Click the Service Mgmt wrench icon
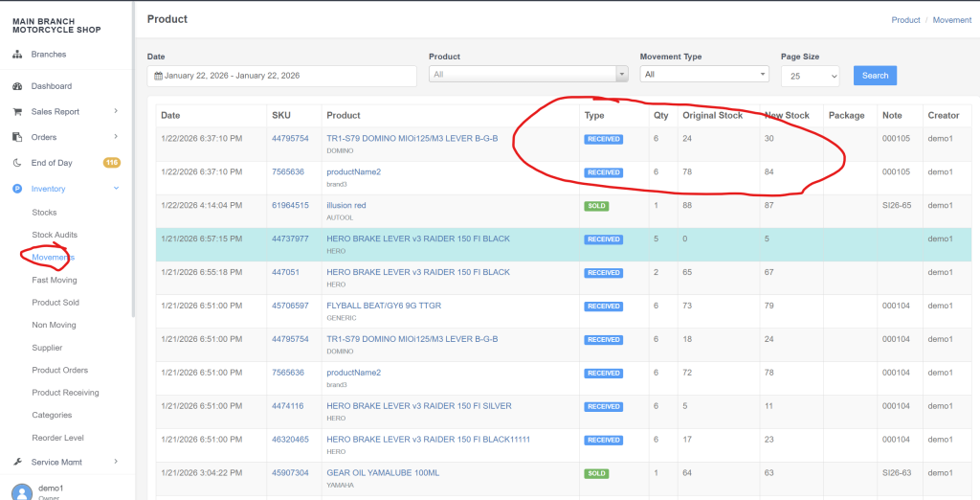The height and width of the screenshot is (500, 980). click(17, 462)
